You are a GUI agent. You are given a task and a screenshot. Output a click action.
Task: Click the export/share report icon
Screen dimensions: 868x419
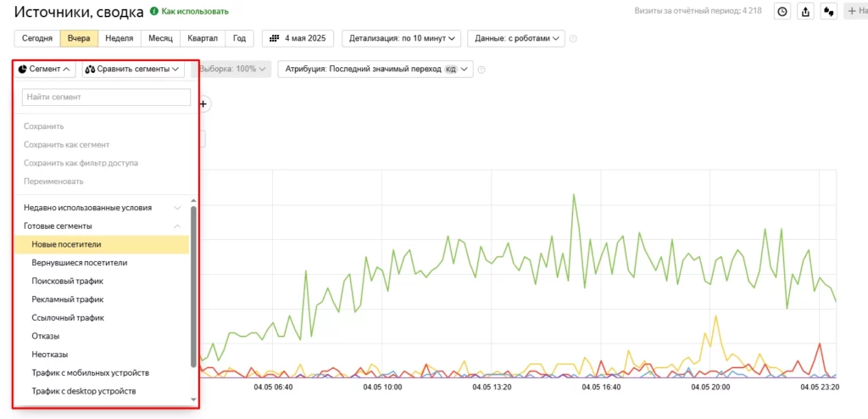point(806,12)
